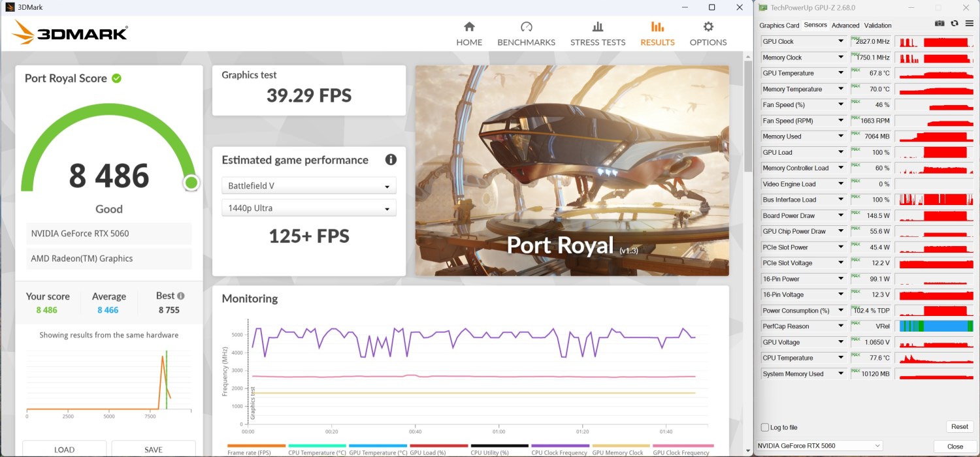Open the HOME section in 3DMark
This screenshot has height=457, width=980.
[x=469, y=34]
